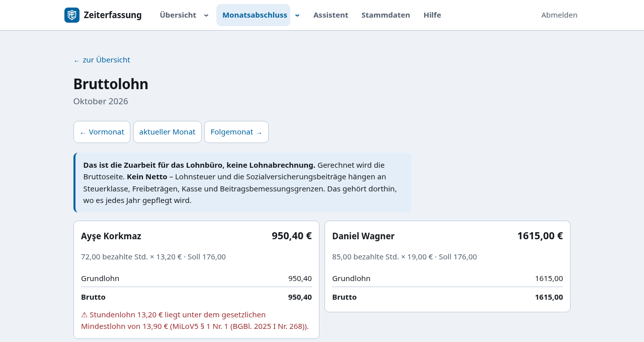Screen dimensions: 644x342
Task: Click bold Brutto value '950,40'
Action: (300, 297)
